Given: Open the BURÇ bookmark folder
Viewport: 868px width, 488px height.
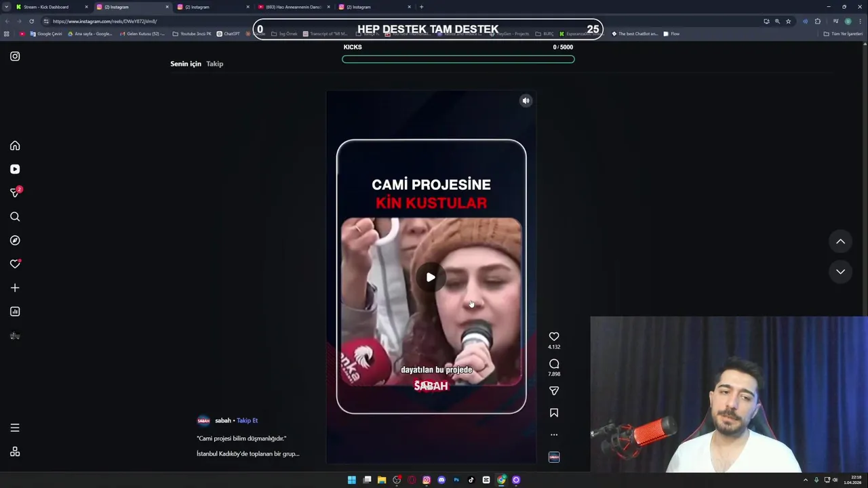Looking at the screenshot, I should click(x=545, y=34).
